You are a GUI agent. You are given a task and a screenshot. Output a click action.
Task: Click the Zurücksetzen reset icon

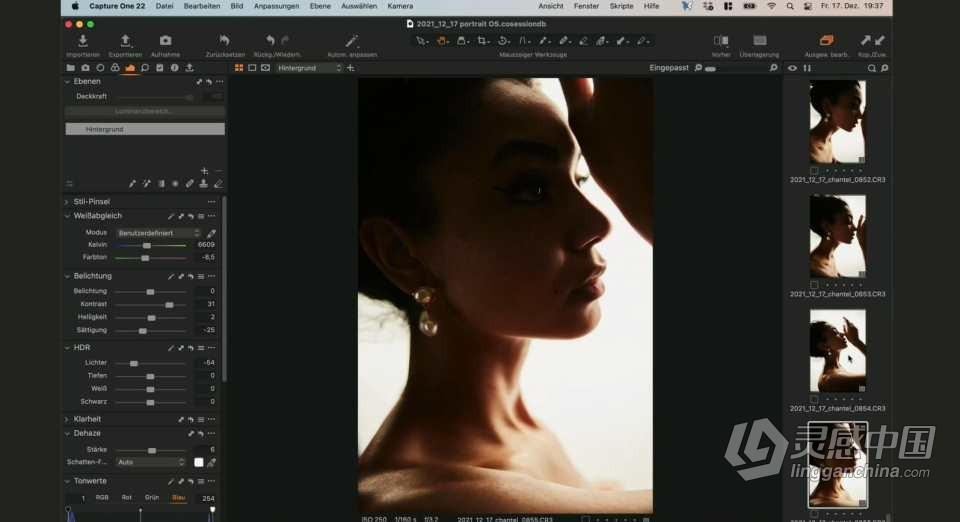pyautogui.click(x=224, y=40)
